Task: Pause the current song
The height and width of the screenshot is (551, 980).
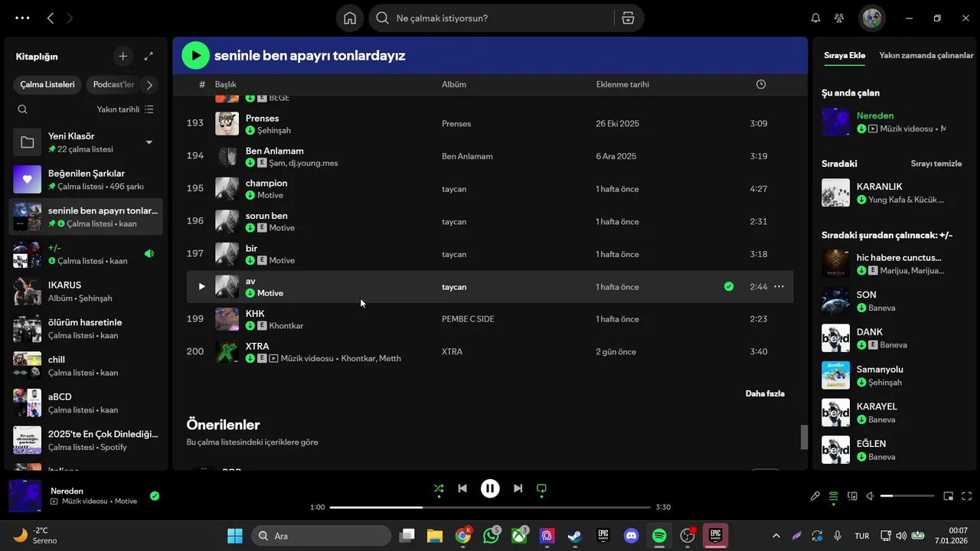Action: (x=490, y=488)
